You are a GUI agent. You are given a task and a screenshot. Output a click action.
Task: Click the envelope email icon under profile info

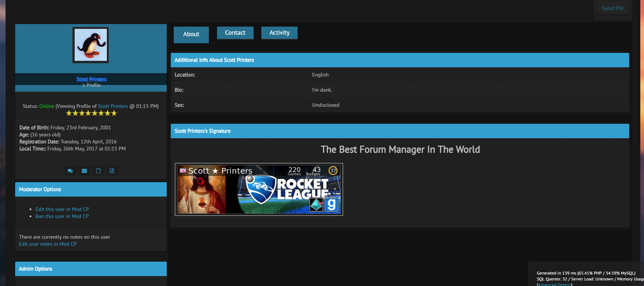pos(84,171)
